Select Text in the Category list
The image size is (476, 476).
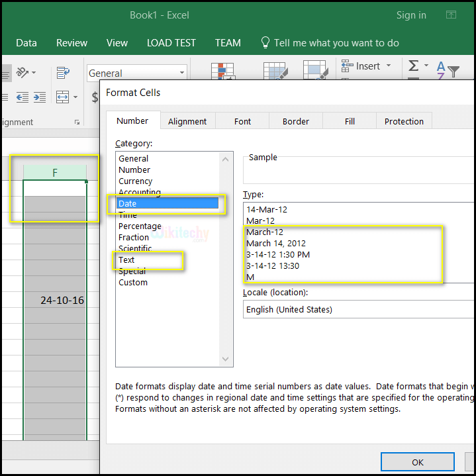(126, 260)
